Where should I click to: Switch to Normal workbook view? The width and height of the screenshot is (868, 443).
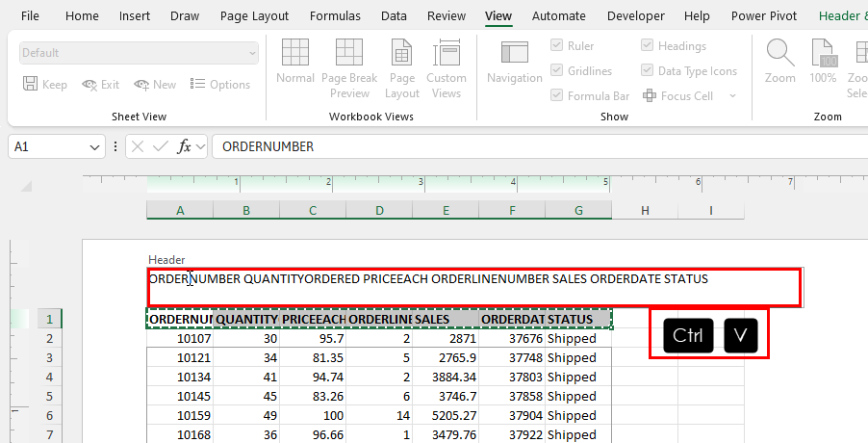[295, 62]
